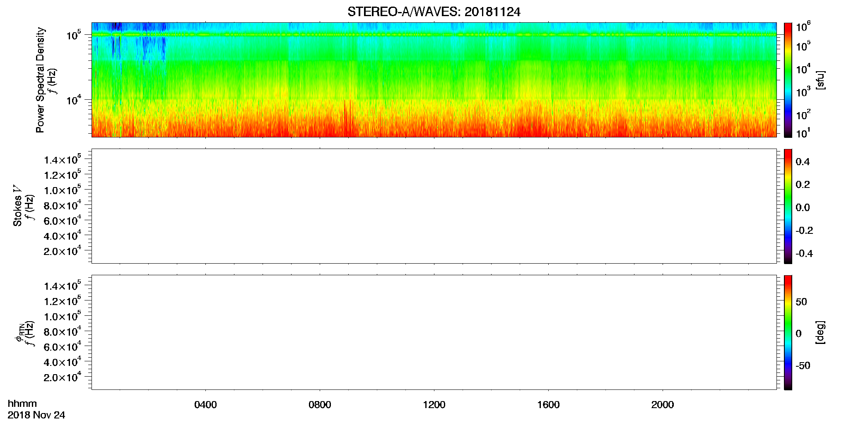Screen dimensions: 868x447
Task: Click the STEREO-A/WAVES: 20181124 plot title
Action: tap(434, 12)
